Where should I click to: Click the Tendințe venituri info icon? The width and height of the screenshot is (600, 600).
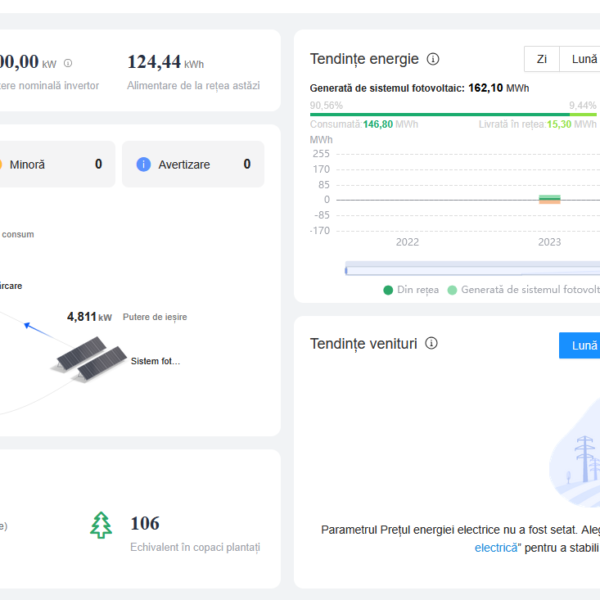point(431,343)
